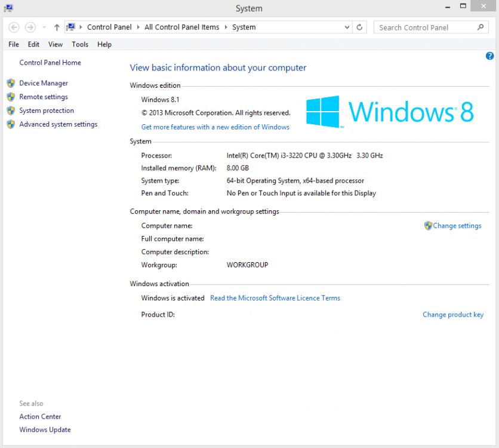Image resolution: width=499 pixels, height=448 pixels.
Task: Refresh the address bar location
Action: point(359,27)
